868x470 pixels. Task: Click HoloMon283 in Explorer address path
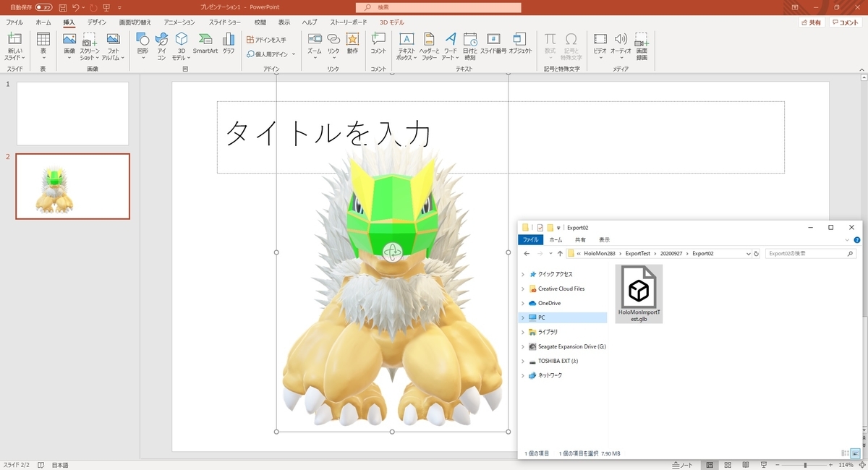[600, 254]
